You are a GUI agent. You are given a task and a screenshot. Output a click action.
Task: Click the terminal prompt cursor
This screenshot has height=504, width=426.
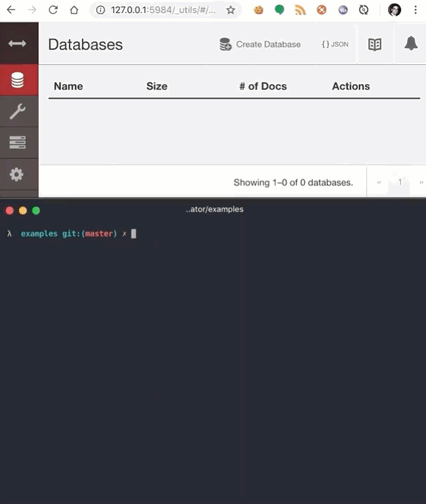tap(133, 233)
